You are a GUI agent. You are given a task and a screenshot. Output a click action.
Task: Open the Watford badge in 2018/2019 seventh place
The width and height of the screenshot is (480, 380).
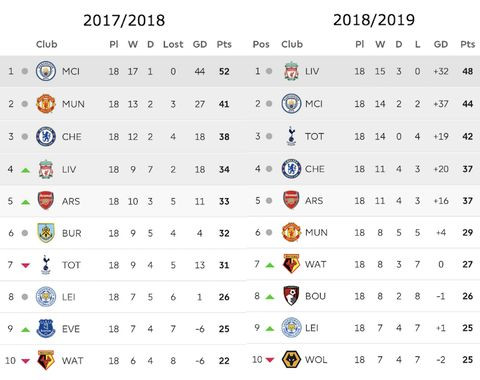click(291, 264)
